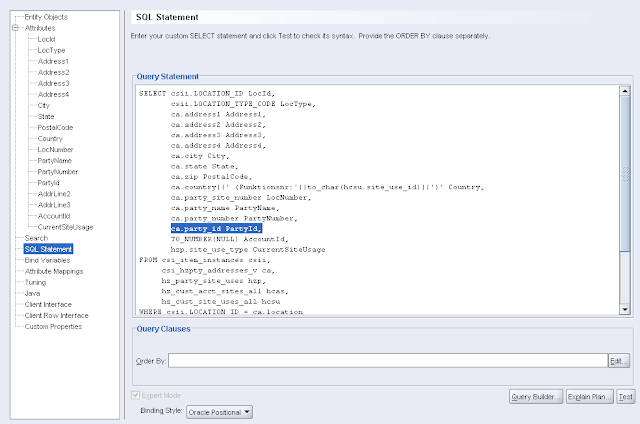
Task: Select the CurrentSiteUsage attribute
Action: click(65, 227)
